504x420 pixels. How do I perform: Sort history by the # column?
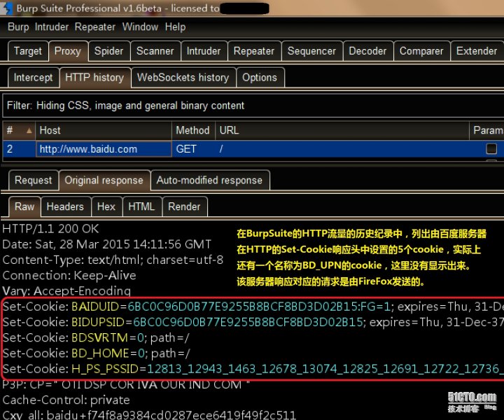19,130
